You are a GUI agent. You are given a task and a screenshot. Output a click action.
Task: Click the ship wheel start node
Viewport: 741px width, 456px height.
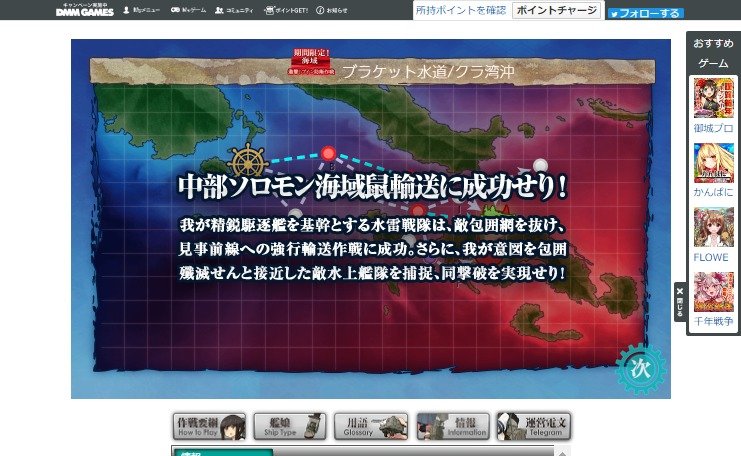click(248, 161)
